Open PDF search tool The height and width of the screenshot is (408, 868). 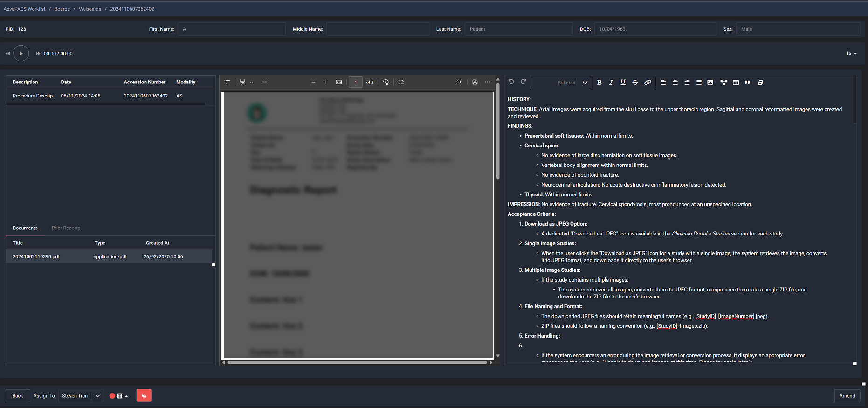(459, 82)
